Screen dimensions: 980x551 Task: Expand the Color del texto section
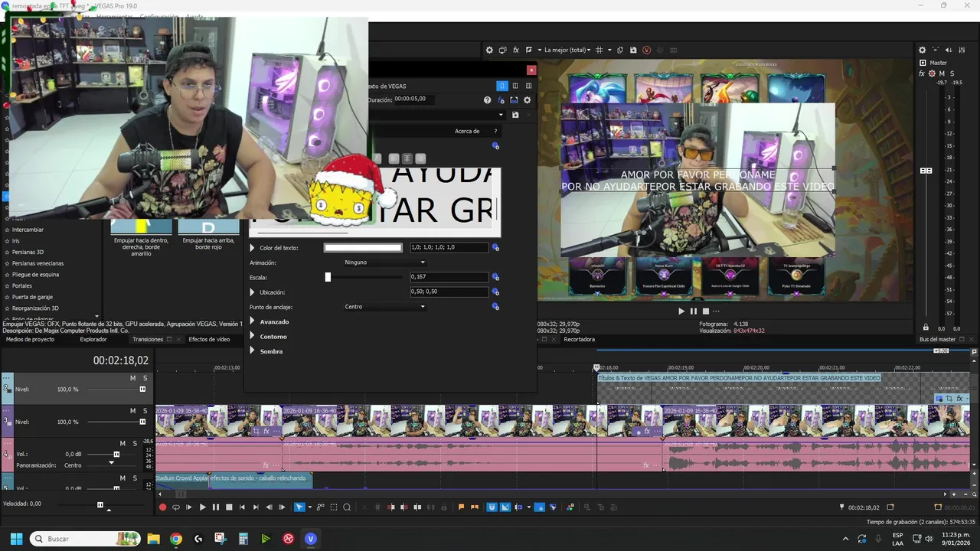tap(252, 248)
